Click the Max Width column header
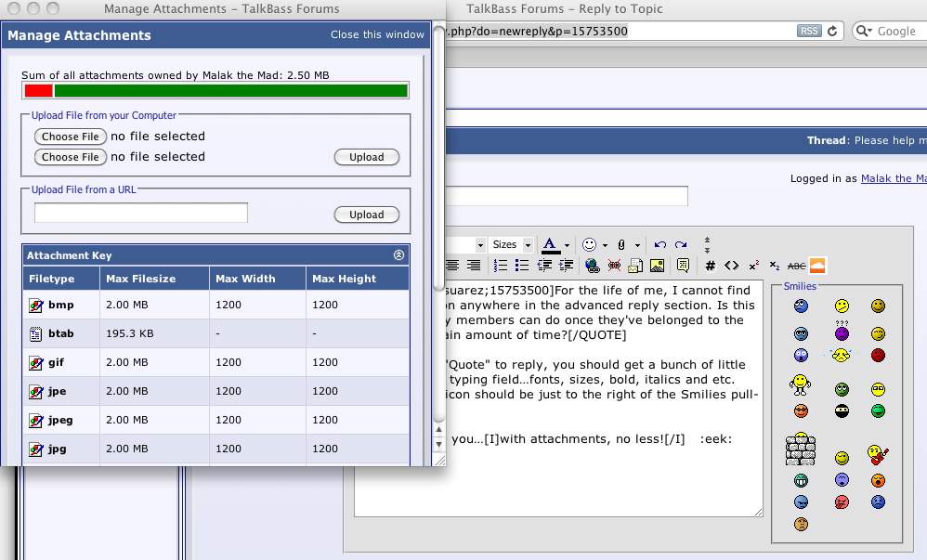Image resolution: width=927 pixels, height=560 pixels. point(257,279)
